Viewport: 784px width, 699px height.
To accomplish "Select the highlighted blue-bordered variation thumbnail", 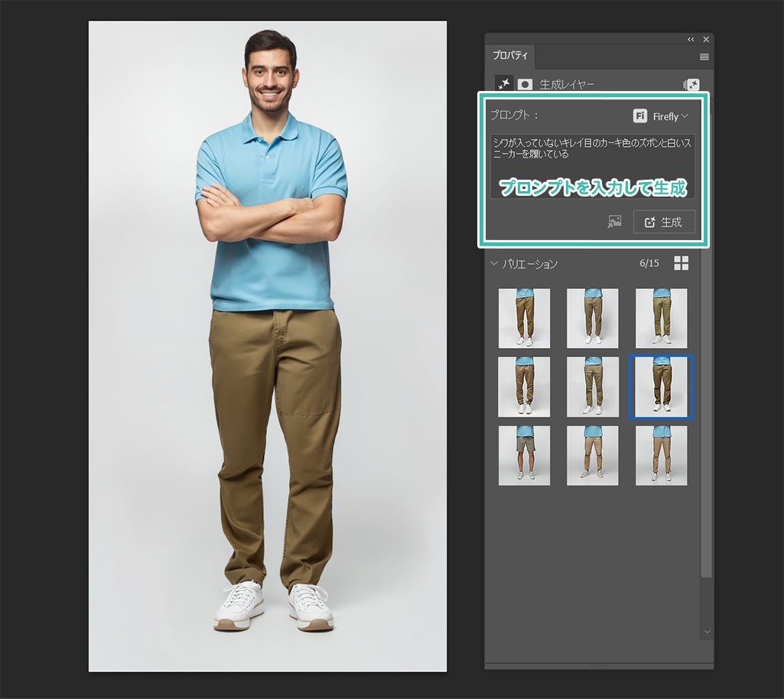I will pyautogui.click(x=661, y=387).
